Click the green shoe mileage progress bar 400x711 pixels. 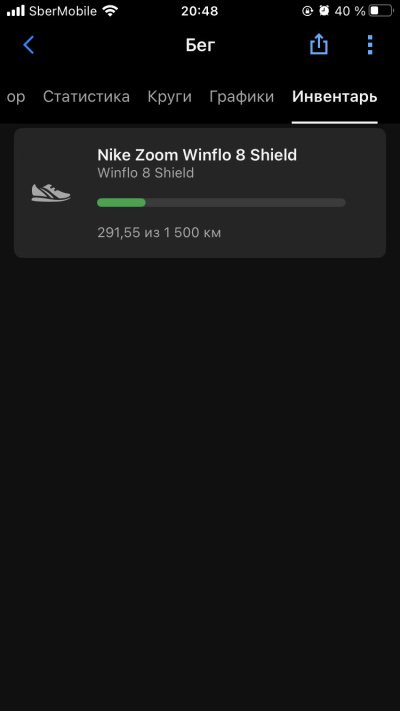[221, 203]
